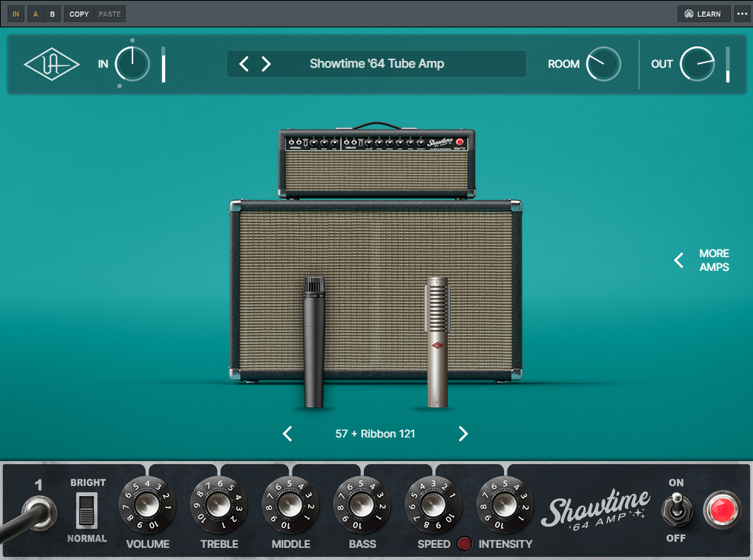Screen dimensions: 753x560
Task: Switch to previous microphone pairing
Action: point(287,434)
